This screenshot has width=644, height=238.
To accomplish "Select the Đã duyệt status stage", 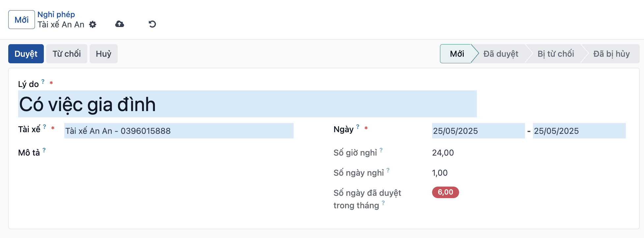I will pos(501,54).
